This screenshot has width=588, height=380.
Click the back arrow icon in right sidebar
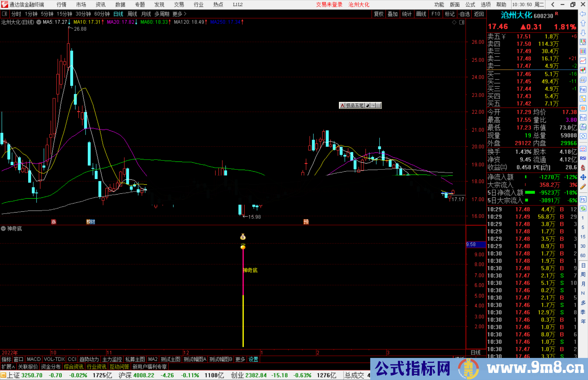[583, 14]
